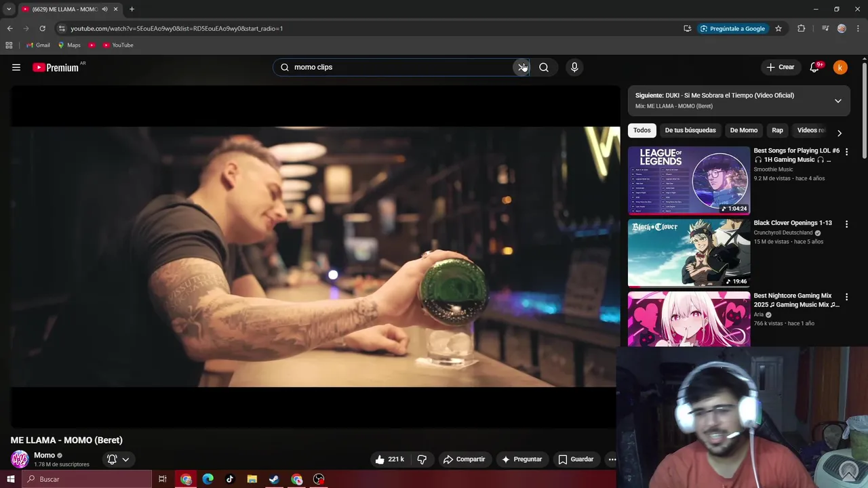This screenshot has height=488, width=868.
Task: Open the Crear menu
Action: tap(780, 67)
